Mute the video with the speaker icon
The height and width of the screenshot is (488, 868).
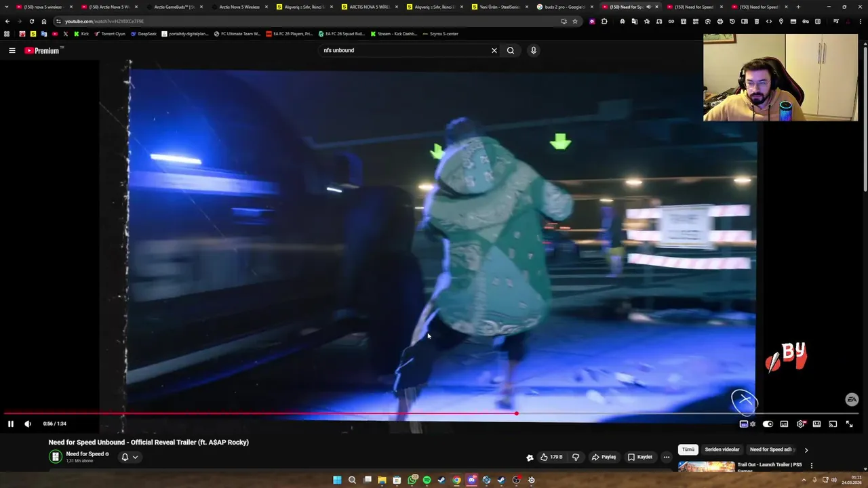tap(28, 424)
